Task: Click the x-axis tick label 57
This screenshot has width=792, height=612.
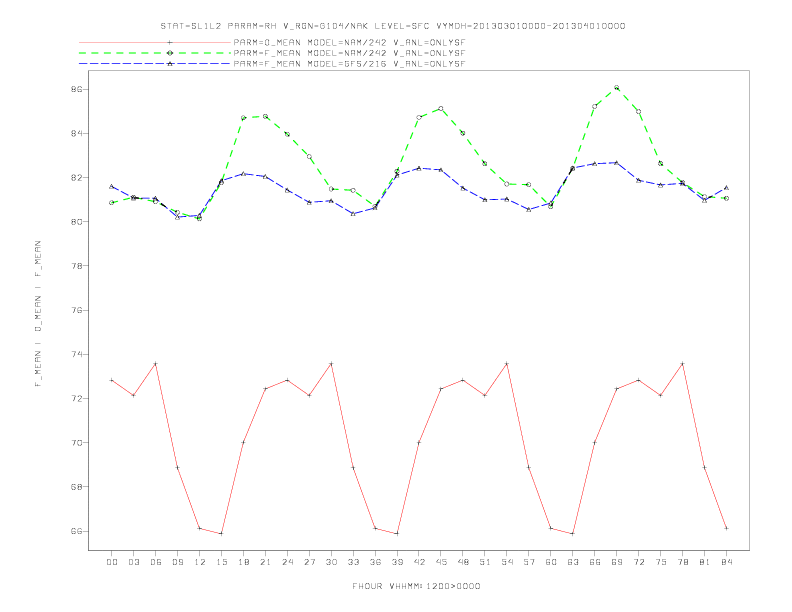Action: click(529, 562)
